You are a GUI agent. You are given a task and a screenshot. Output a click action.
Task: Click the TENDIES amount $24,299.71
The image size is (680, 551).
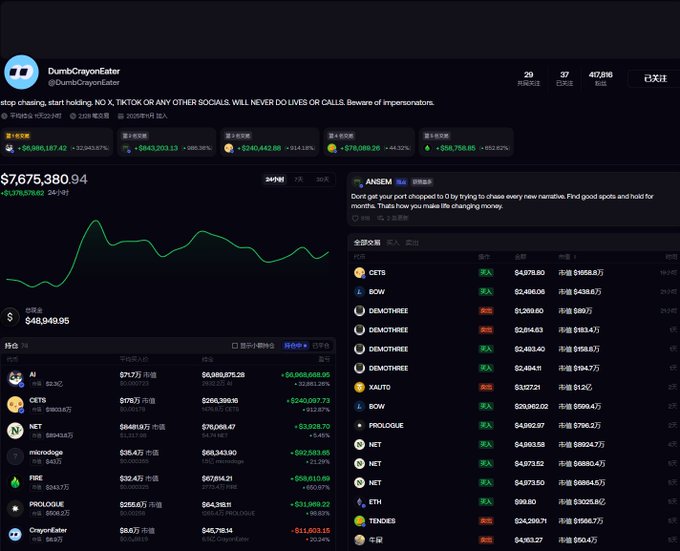[530, 521]
